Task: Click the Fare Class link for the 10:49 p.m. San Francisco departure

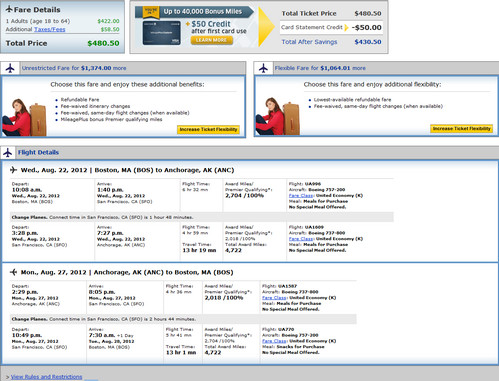Action: point(274,341)
